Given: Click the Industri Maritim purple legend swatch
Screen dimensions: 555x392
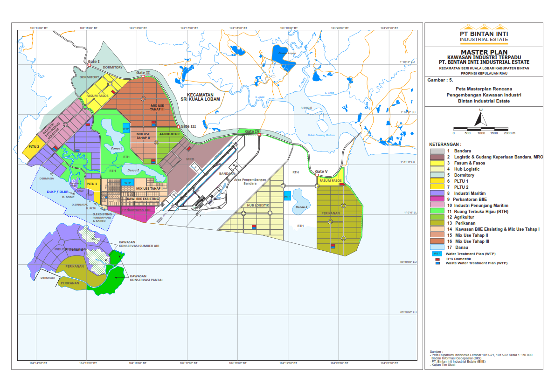Looking at the screenshot, I should [x=437, y=193].
